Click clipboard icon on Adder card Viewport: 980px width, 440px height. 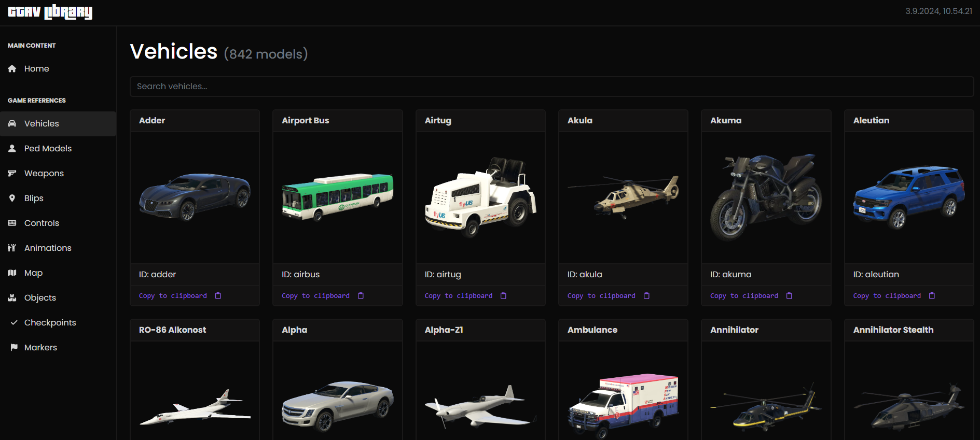[x=218, y=295]
